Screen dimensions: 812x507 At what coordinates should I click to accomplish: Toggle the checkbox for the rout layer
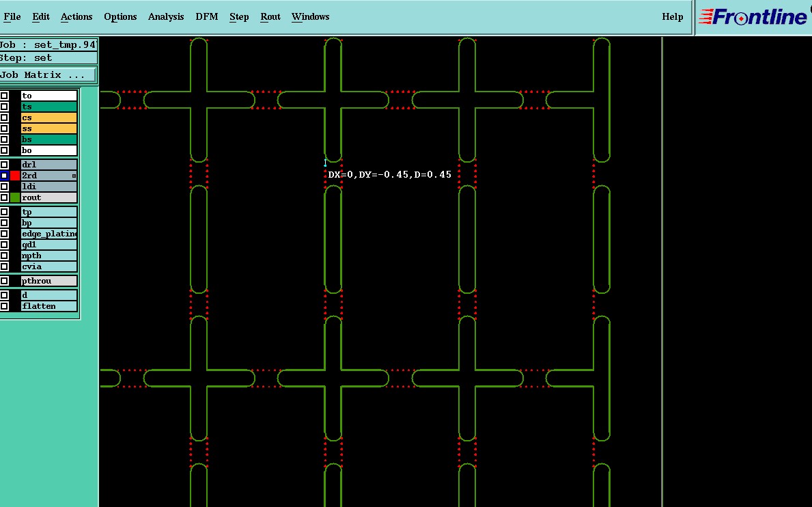click(x=4, y=197)
